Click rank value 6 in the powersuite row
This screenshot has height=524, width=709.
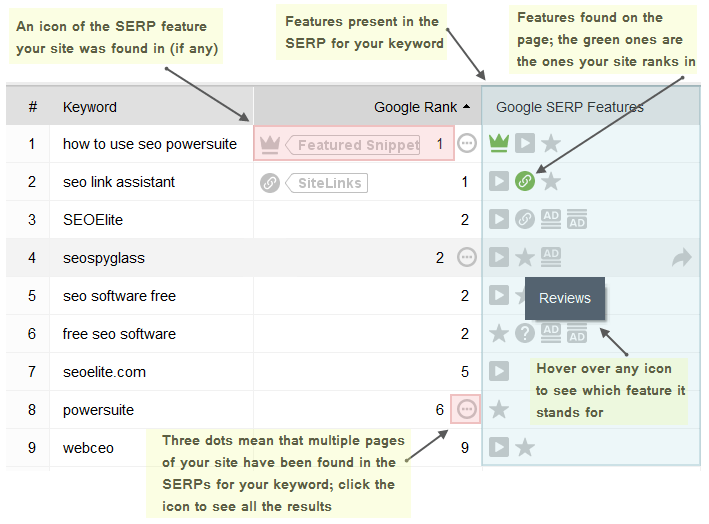coord(440,410)
